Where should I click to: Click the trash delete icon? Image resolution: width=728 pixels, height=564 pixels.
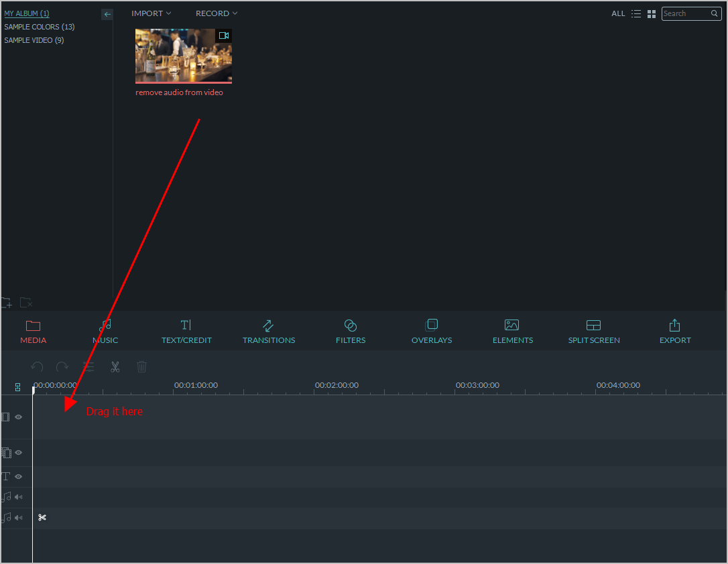coord(141,366)
